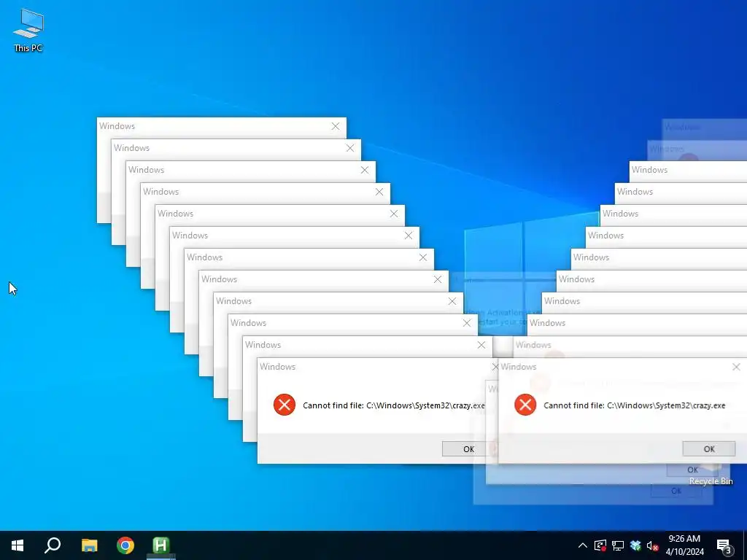Image resolution: width=747 pixels, height=560 pixels.
Task: Click the front left dialog's Windows title
Action: 278,367
